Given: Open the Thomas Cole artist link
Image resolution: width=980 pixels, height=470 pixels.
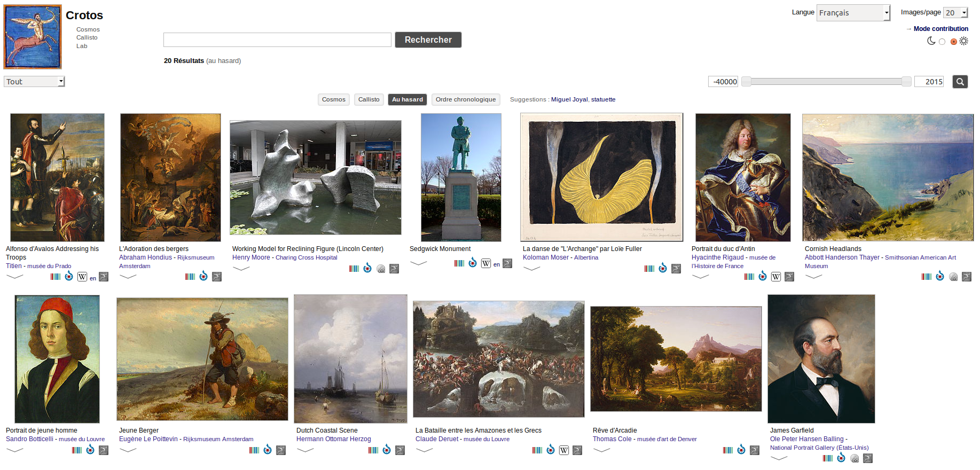Looking at the screenshot, I should [x=612, y=439].
